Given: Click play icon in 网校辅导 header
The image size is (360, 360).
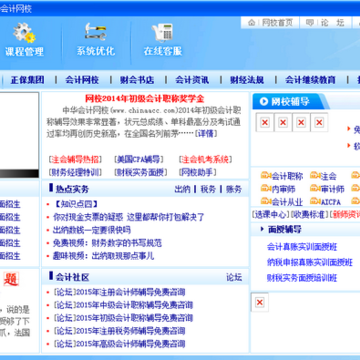Looking at the screenshot, I should (264, 101).
